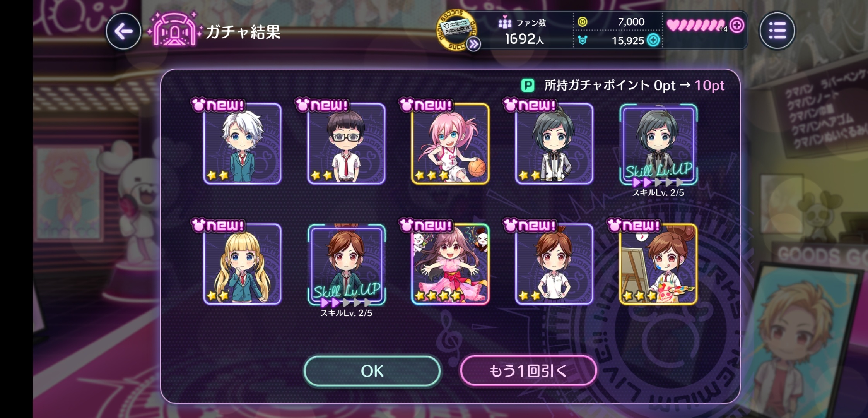Select the blonde twin-tail girl card
Viewport: 868px width, 418px height.
(242, 264)
